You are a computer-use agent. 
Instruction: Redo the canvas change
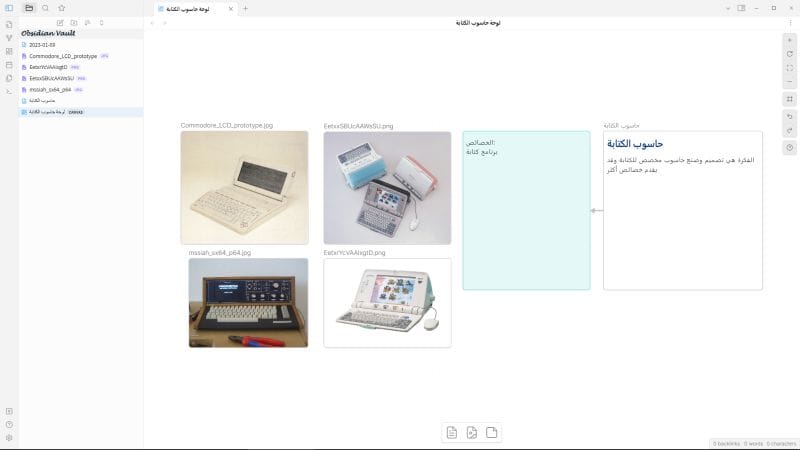tap(789, 130)
